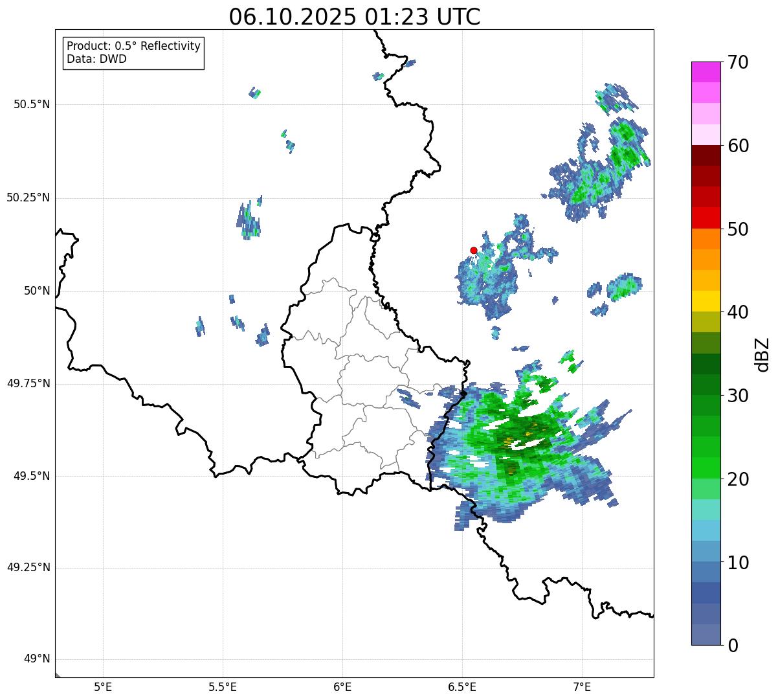Click the latitude label 49.25°N
This screenshot has width=778, height=700.
(28, 568)
